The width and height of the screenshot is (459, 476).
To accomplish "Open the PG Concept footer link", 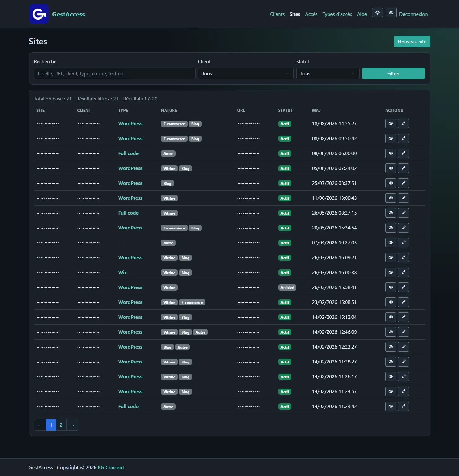I will coord(111,467).
